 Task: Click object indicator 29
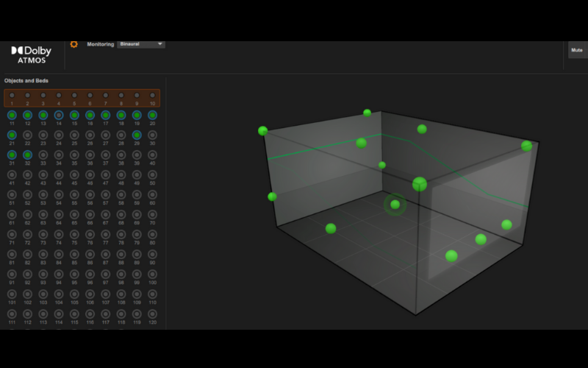click(x=137, y=135)
